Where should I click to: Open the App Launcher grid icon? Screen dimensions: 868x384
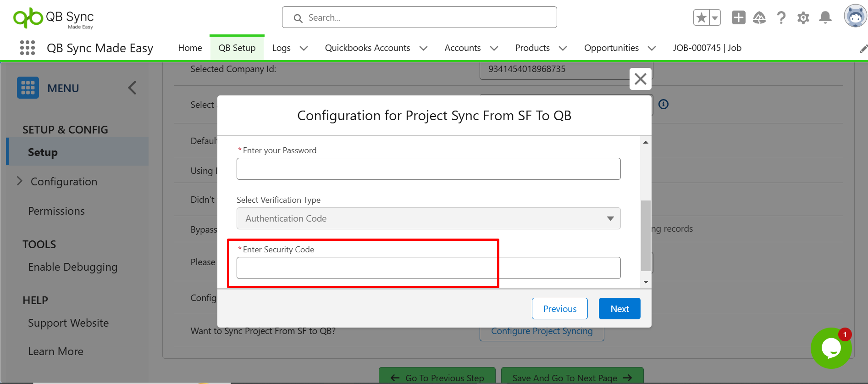tap(28, 48)
